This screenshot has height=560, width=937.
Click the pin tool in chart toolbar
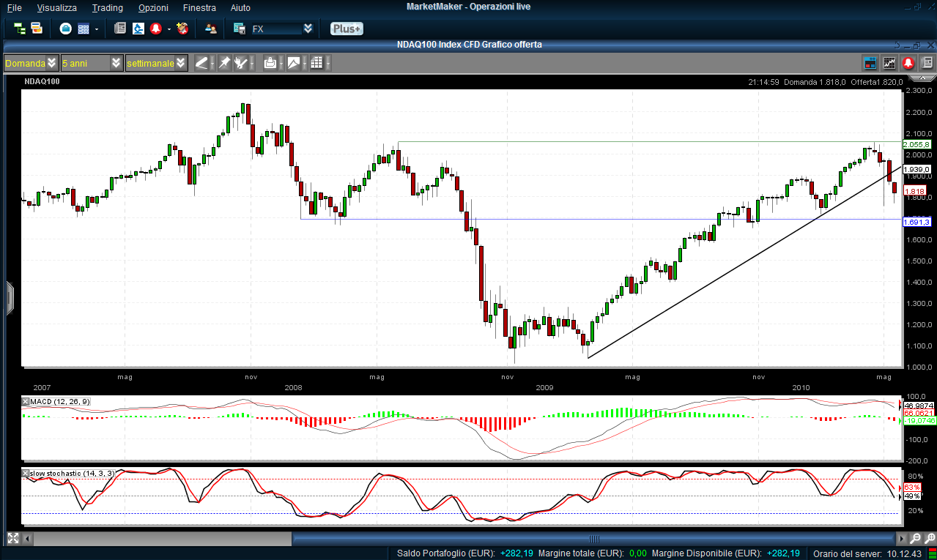pos(224,63)
